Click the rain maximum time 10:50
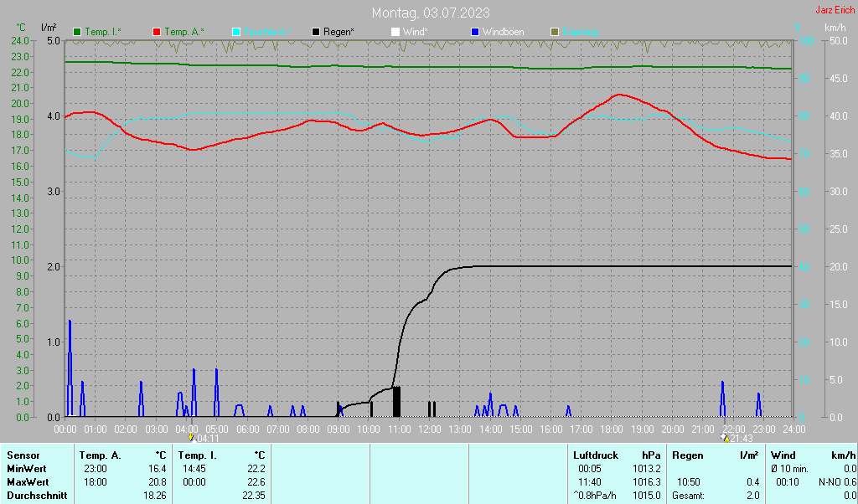The width and height of the screenshot is (858, 504). pyautogui.click(x=689, y=483)
